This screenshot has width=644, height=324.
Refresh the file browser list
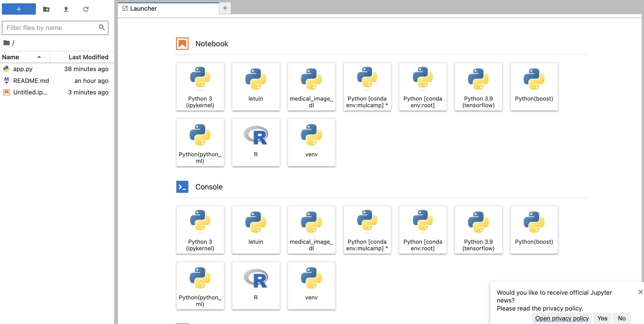point(86,9)
